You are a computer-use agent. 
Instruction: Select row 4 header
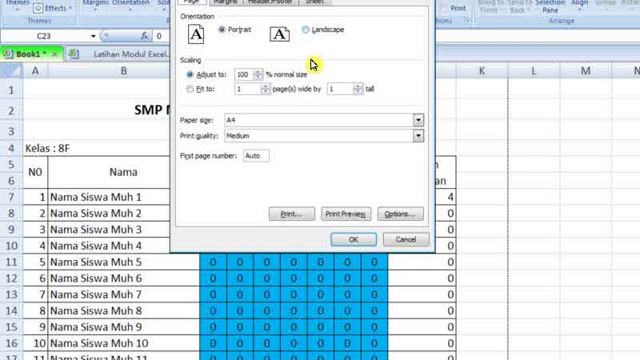tap(11, 148)
